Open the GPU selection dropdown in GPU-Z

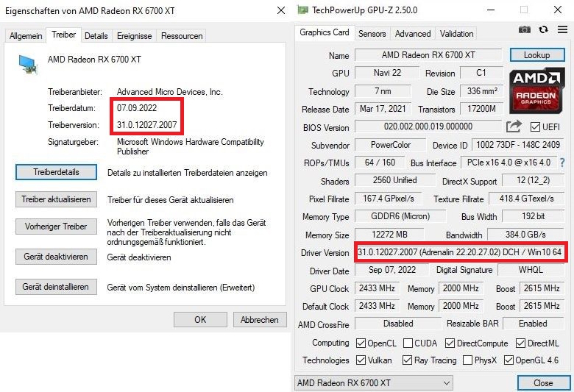point(373,383)
